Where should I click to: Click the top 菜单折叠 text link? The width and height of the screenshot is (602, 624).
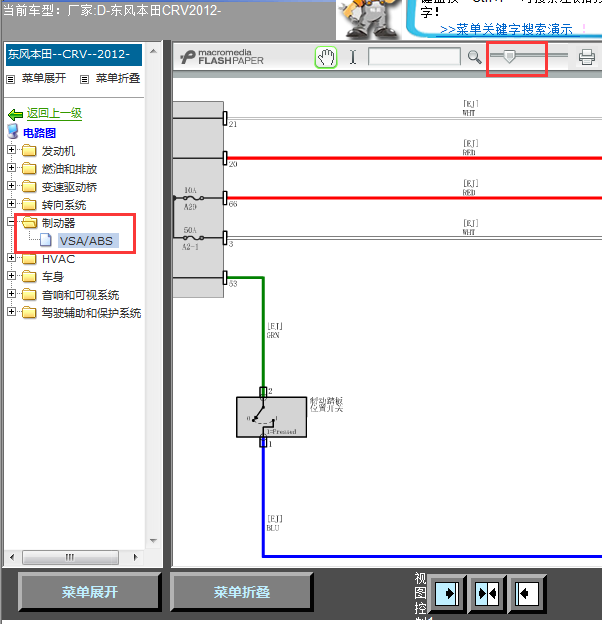tap(118, 78)
